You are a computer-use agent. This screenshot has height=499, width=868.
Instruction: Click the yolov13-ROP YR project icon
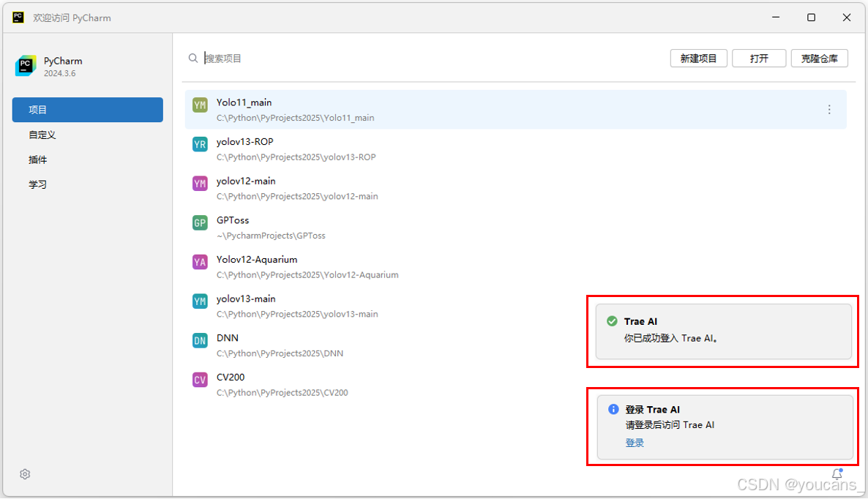pos(200,144)
